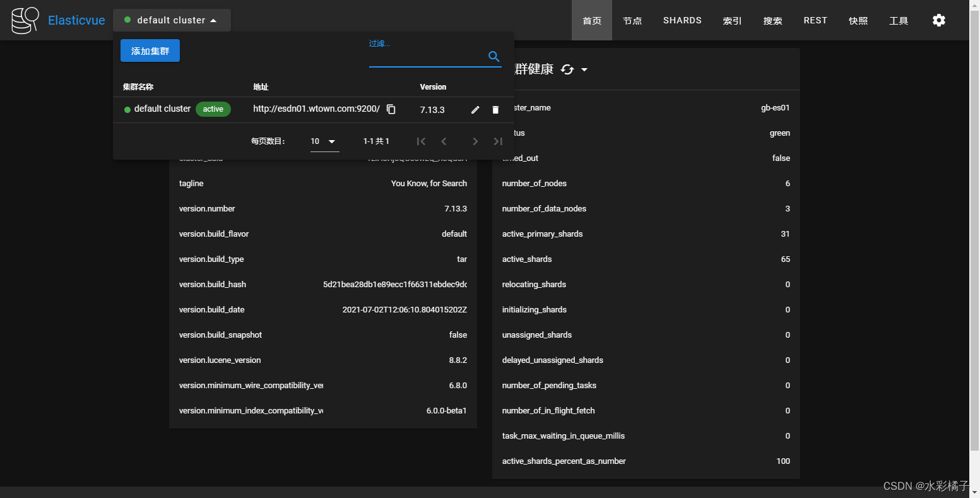Viewport: 980px width, 498px height.
Task: Click the version.build_hash value
Action: [395, 284]
